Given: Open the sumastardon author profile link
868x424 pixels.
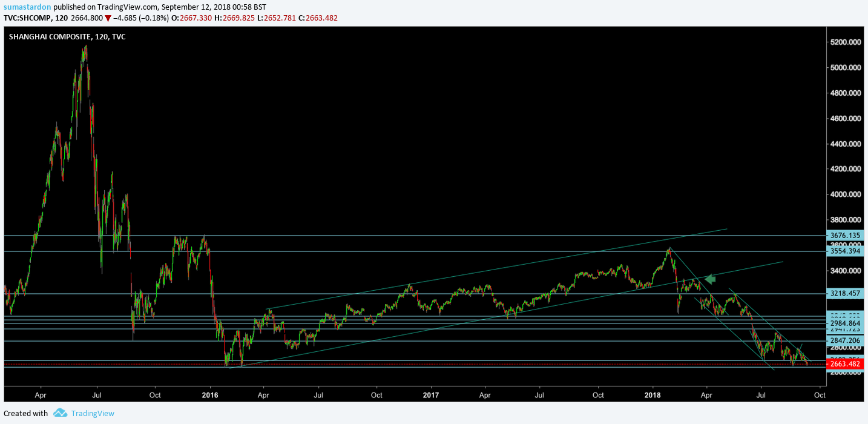Looking at the screenshot, I should tap(27, 7).
